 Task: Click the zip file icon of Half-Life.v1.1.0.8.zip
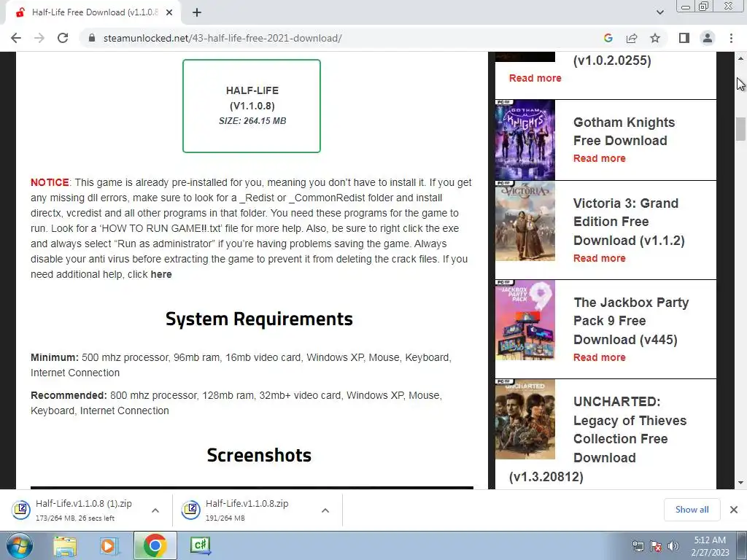tap(190, 510)
